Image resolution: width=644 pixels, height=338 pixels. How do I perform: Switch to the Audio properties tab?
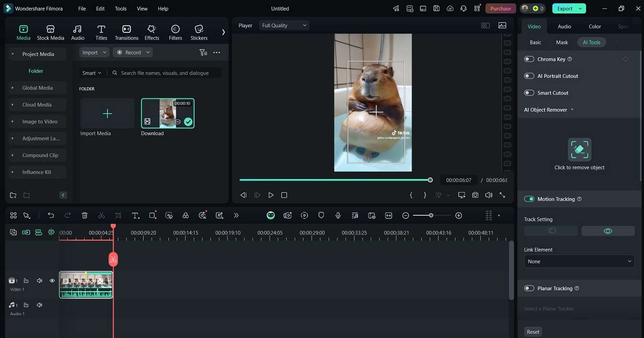coord(564,27)
